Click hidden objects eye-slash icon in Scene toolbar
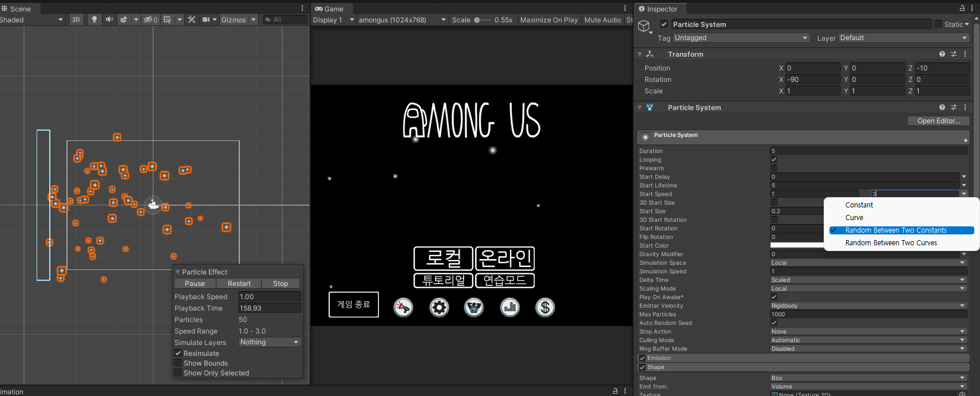 [151, 19]
